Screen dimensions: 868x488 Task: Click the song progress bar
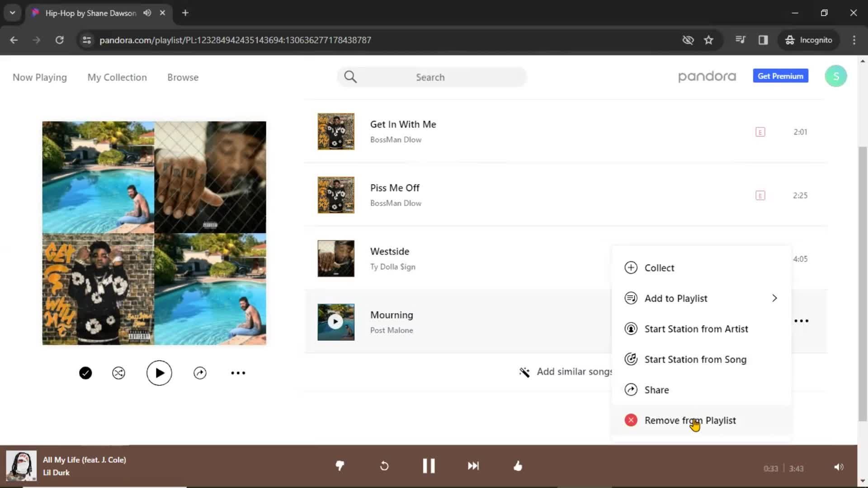pos(429,487)
